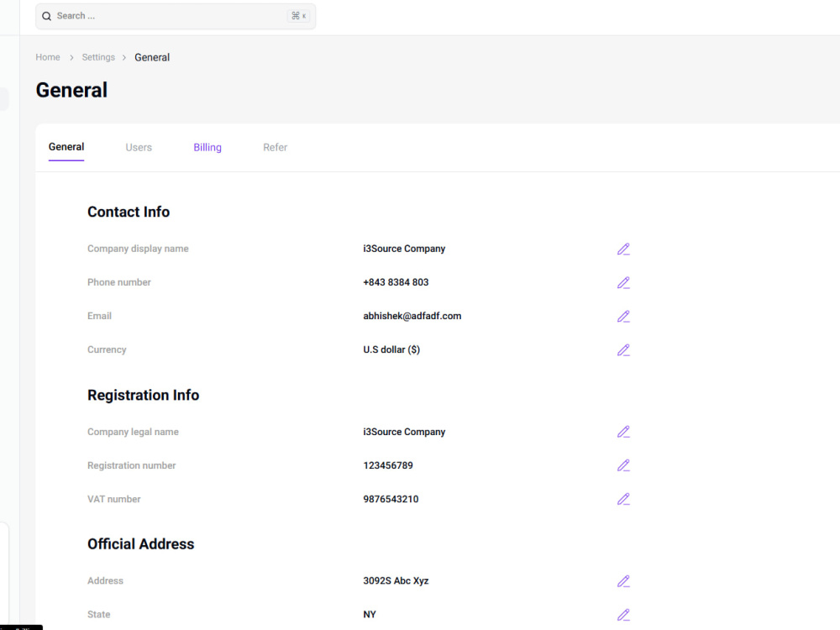Edit the Phone number pencil icon
This screenshot has width=840, height=630.
623,283
